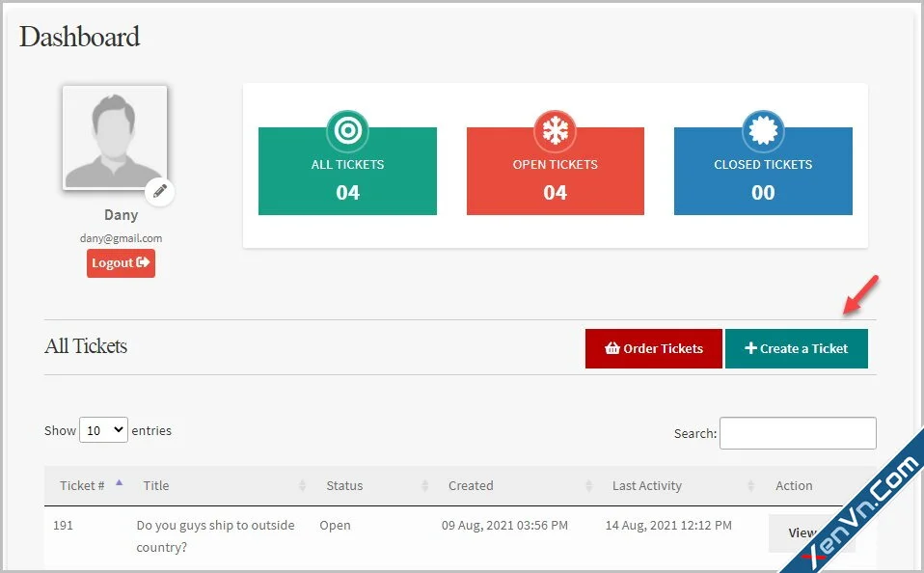Click the Create a Ticket button

point(796,348)
